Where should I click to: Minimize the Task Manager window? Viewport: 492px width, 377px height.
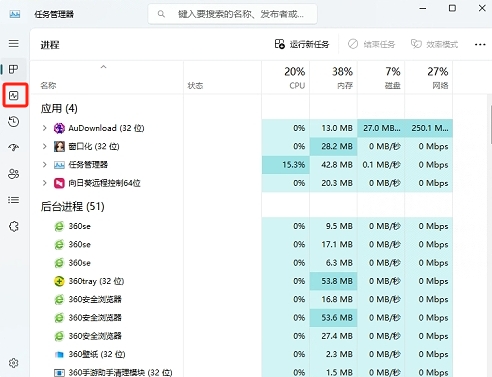coord(423,8)
